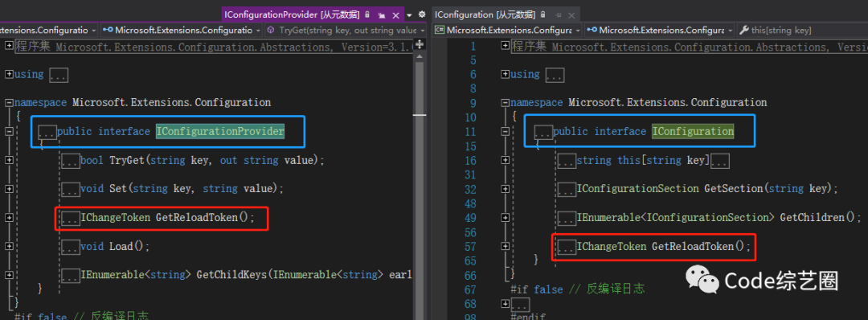
Task: Expand the using block at line 6
Action: [505, 74]
